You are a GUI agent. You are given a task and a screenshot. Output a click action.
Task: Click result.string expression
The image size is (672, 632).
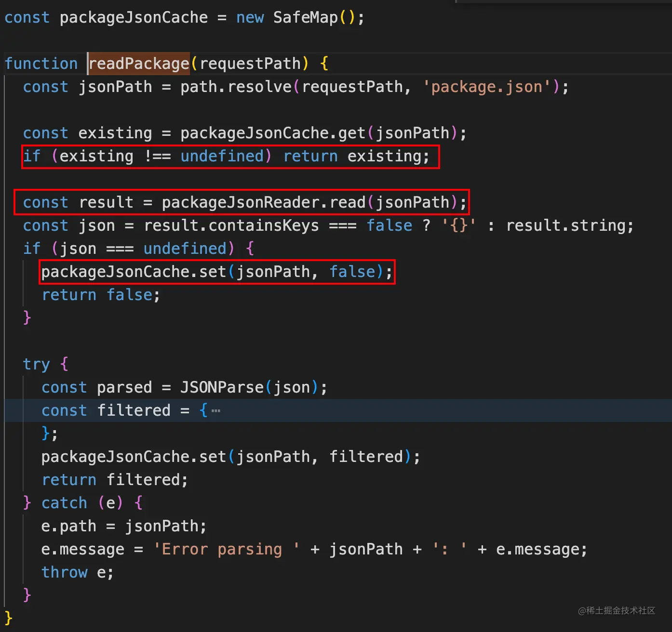point(565,226)
